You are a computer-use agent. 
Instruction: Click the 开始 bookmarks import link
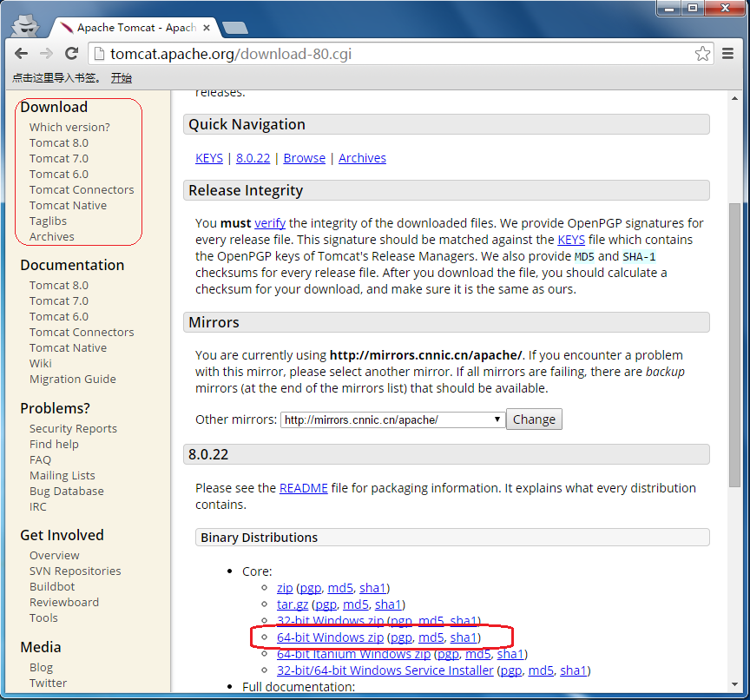click(x=121, y=78)
